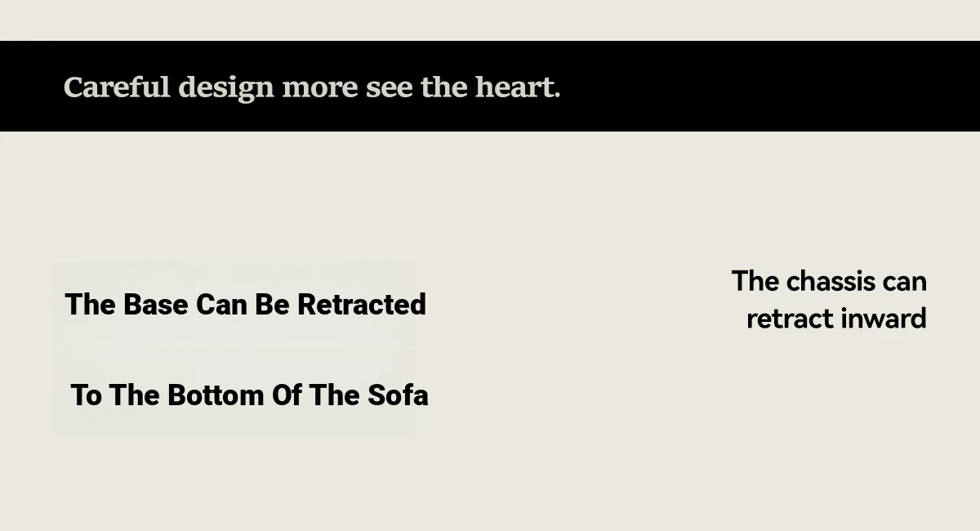Click the word "Bottom" in the left caption
This screenshot has width=980, height=531.
[216, 395]
